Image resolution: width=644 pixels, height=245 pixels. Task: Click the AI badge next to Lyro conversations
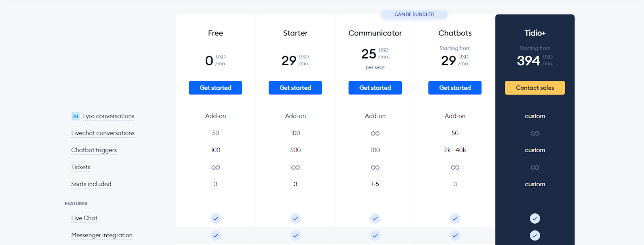76,116
